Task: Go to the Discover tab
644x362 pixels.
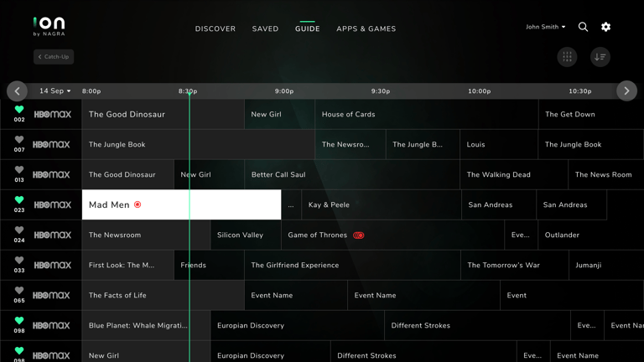Action: (x=216, y=28)
